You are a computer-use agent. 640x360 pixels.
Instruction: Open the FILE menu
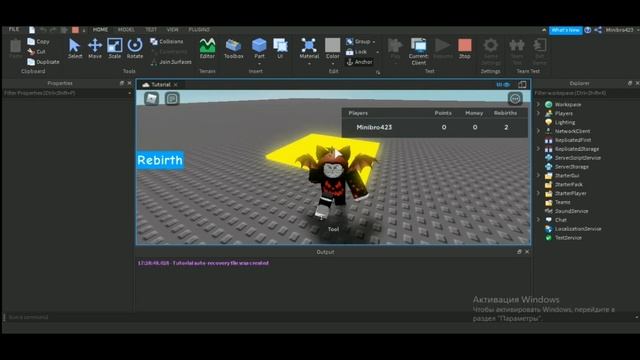[x=14, y=29]
